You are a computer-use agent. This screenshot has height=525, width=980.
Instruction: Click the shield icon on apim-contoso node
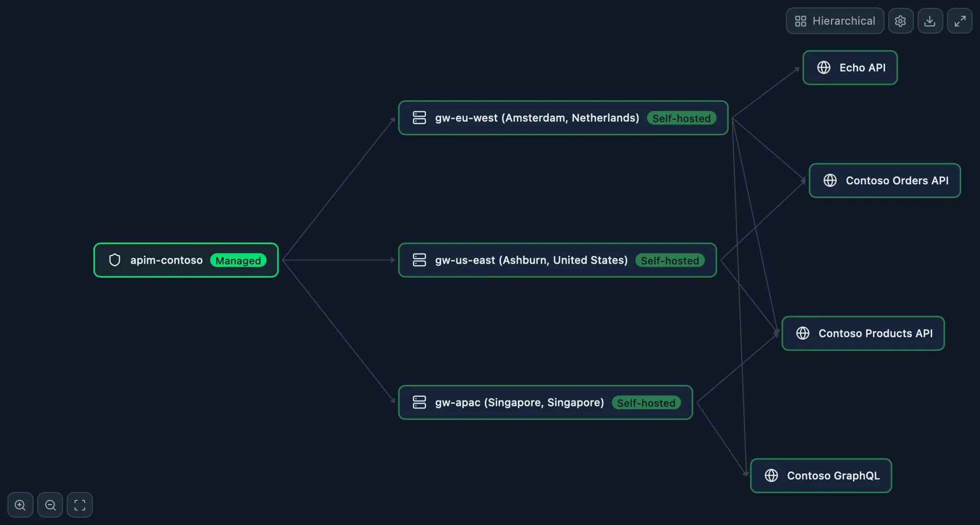[x=114, y=260]
